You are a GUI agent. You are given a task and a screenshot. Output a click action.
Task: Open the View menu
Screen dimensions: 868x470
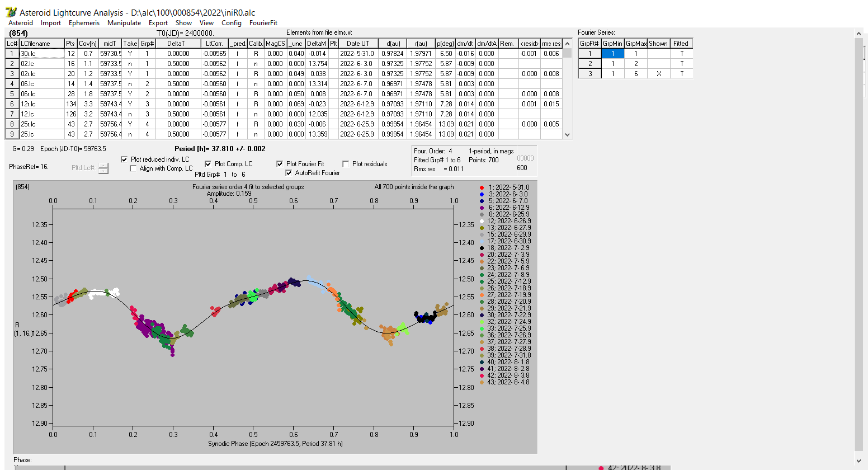point(206,23)
